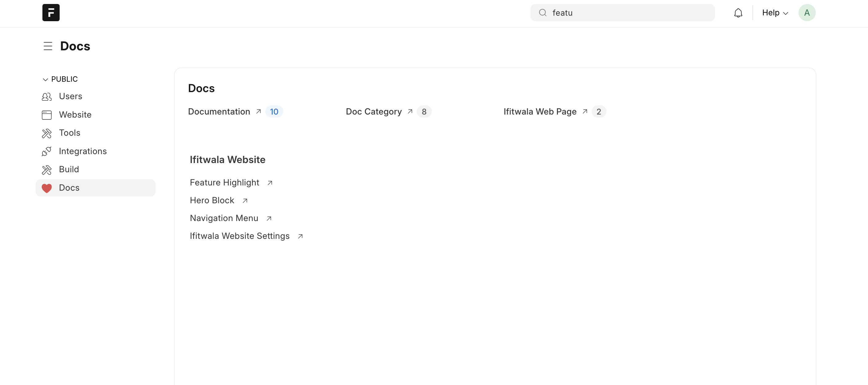The width and height of the screenshot is (868, 385).
Task: Open the Help dropdown menu
Action: 775,13
